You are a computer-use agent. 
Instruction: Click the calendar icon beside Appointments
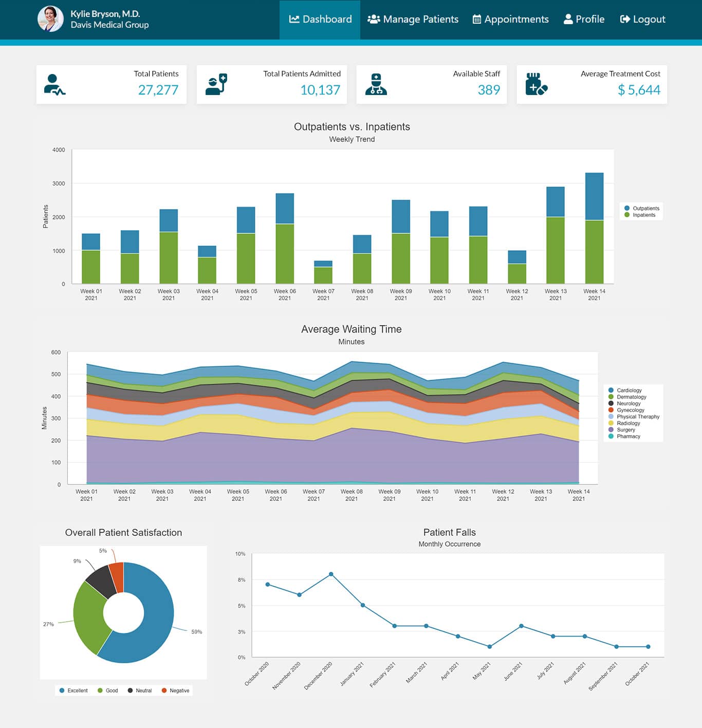(476, 19)
